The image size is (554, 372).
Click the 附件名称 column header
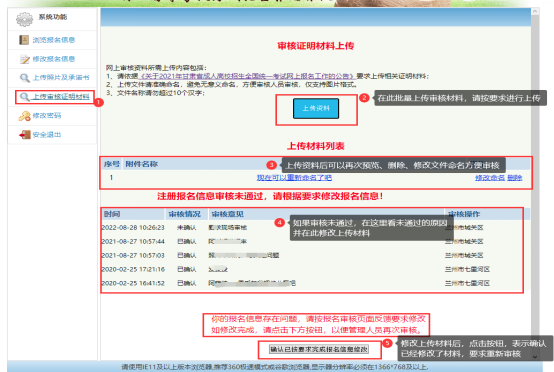142,164
